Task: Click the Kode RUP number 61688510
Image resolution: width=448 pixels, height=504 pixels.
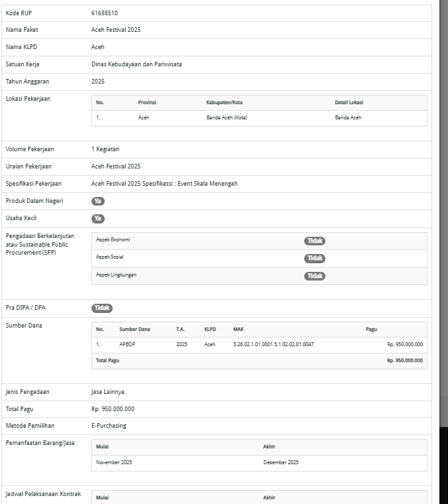Action: [x=105, y=13]
